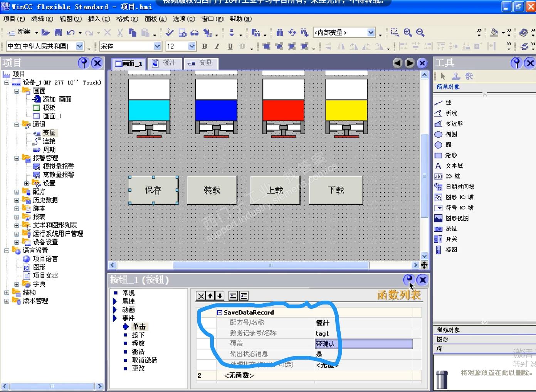Select the 装载 button on the canvas
The height and width of the screenshot is (392, 536).
[x=212, y=190]
